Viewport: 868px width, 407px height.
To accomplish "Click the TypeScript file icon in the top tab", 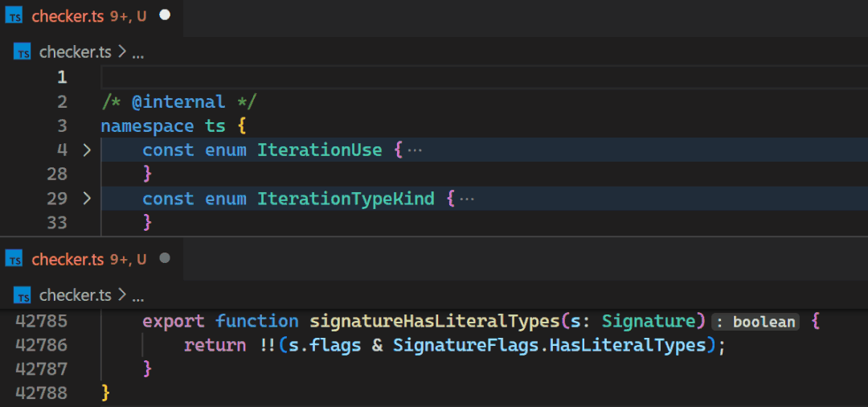I will click(14, 16).
